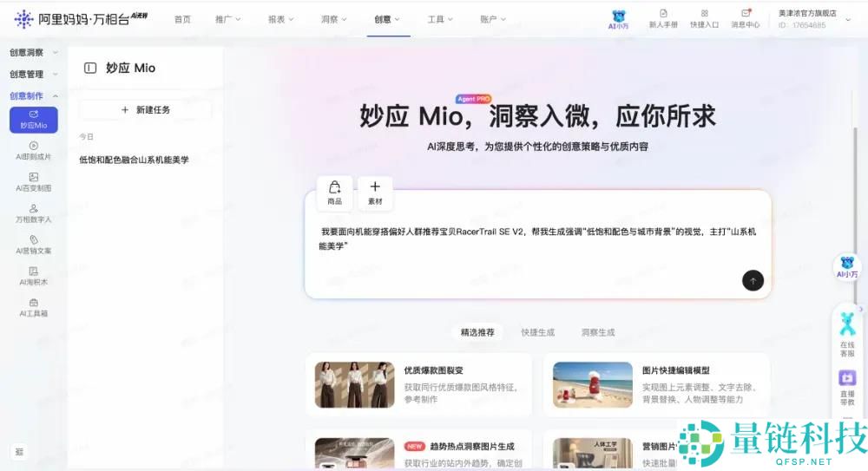Open task 低饱和配色融合山系机能美学

(x=134, y=160)
